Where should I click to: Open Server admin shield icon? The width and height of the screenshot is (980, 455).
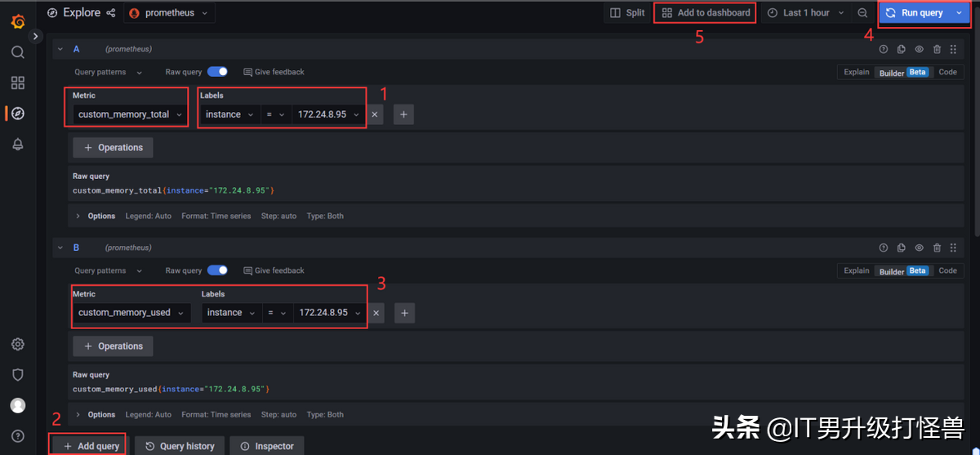coord(18,374)
